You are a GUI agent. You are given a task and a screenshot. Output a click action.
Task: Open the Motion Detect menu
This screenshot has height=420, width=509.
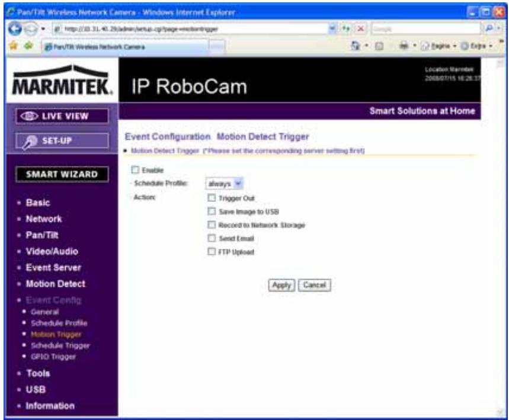point(56,284)
